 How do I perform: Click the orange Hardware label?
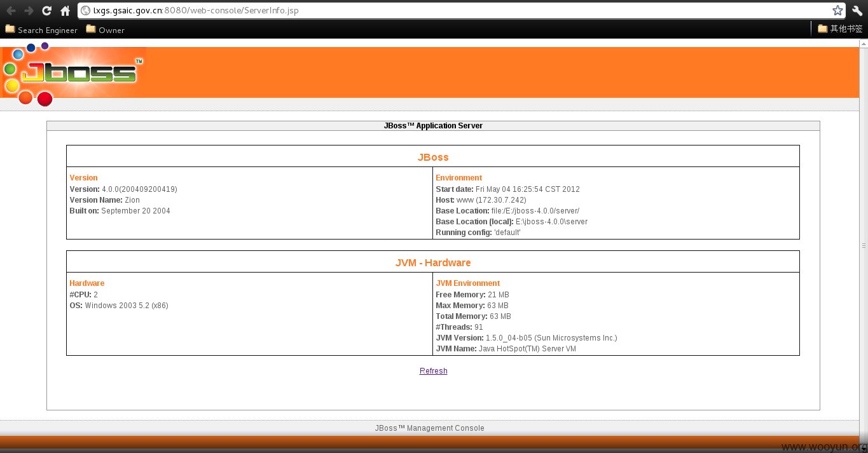pos(86,283)
